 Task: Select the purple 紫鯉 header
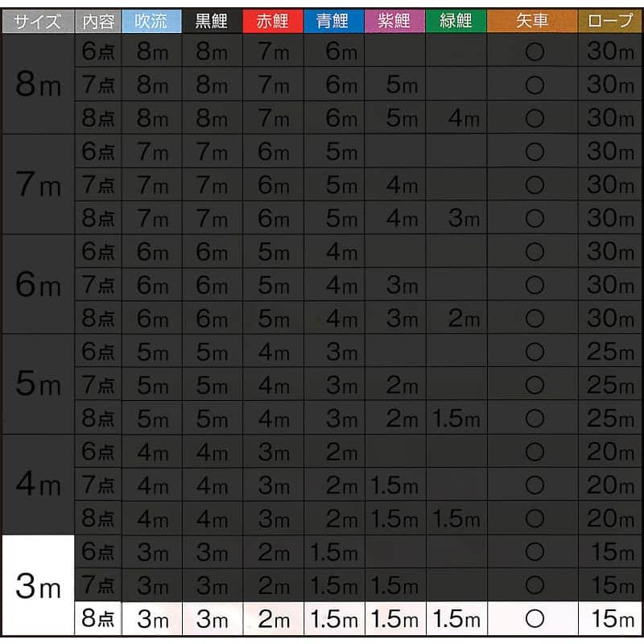tap(394, 22)
